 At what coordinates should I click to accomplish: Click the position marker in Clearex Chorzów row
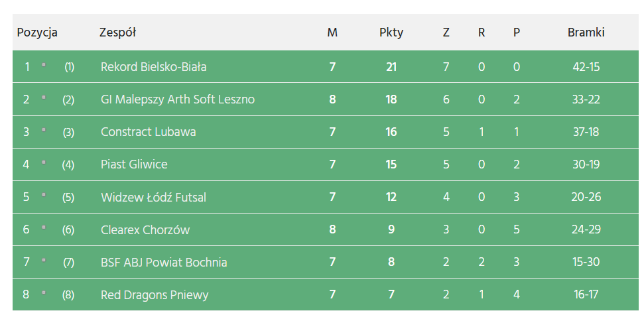click(44, 227)
